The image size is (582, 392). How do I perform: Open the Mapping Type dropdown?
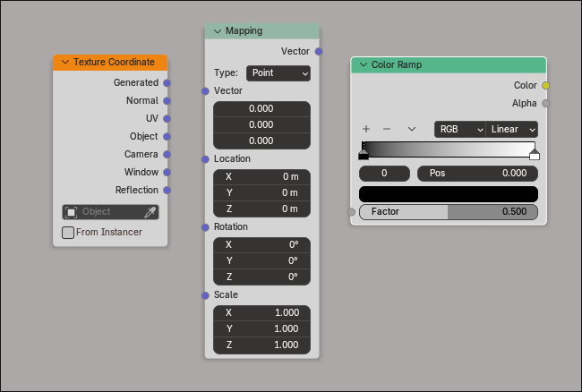[278, 73]
